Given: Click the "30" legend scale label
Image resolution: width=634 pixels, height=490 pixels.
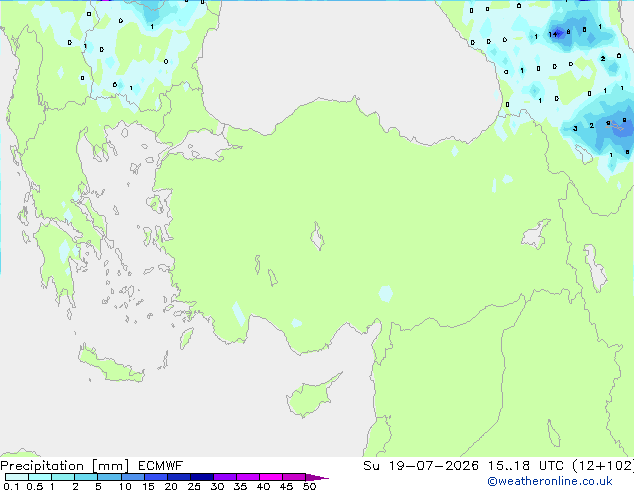Looking at the screenshot, I should point(217,486).
